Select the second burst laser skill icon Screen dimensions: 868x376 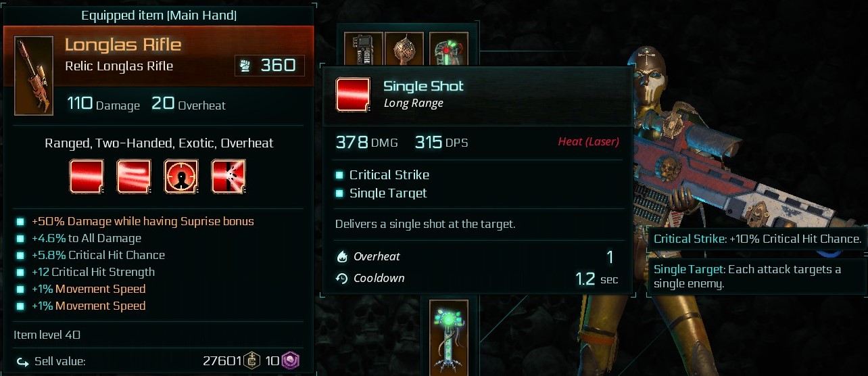[134, 177]
